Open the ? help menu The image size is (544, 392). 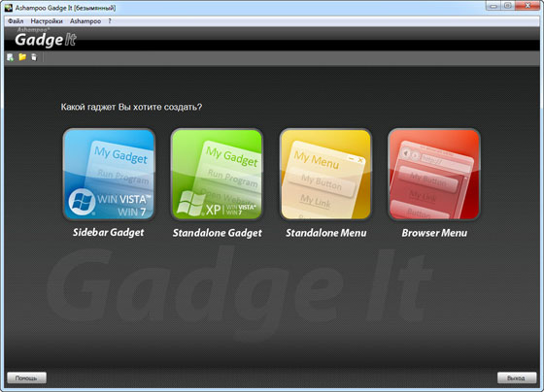110,21
